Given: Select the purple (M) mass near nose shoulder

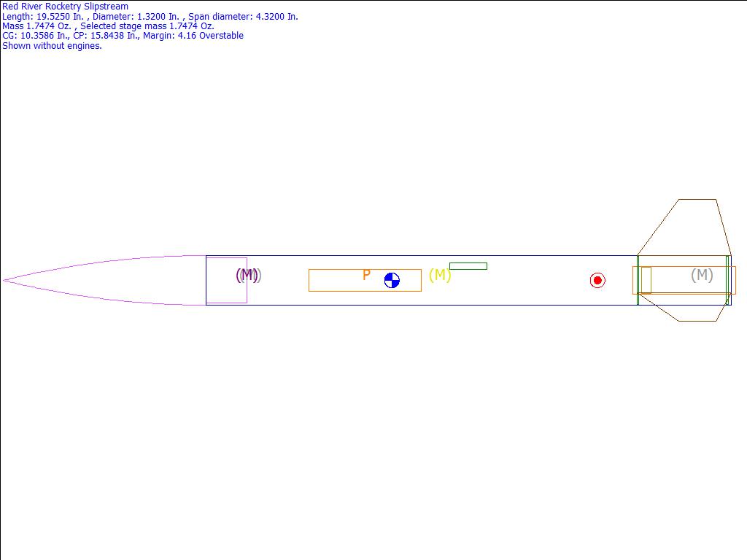Looking at the screenshot, I should click(247, 275).
